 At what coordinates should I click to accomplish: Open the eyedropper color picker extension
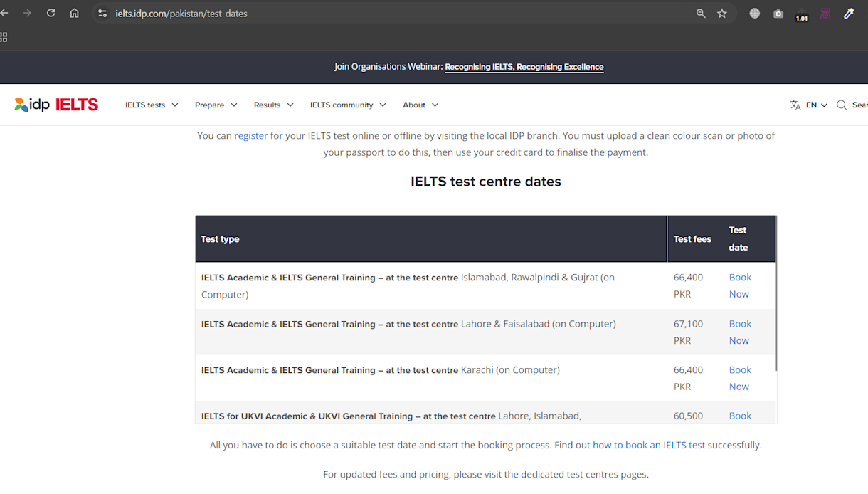pos(849,14)
